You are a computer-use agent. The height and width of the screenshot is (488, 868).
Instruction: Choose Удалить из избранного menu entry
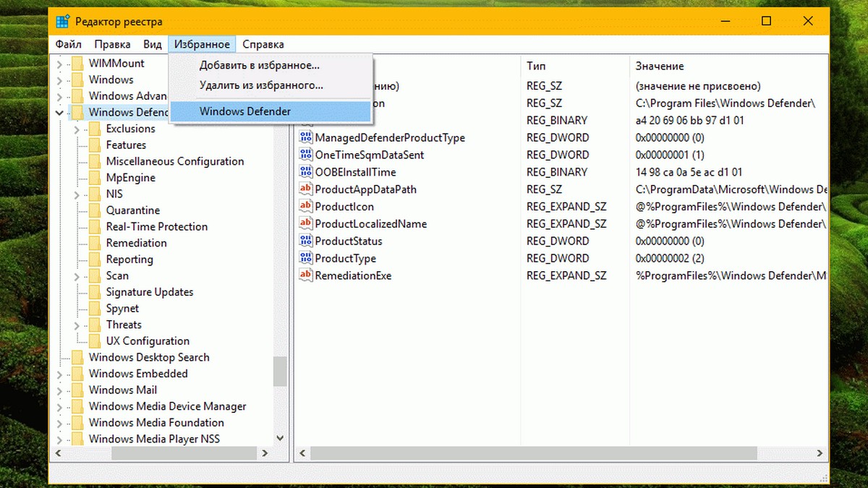[271, 85]
